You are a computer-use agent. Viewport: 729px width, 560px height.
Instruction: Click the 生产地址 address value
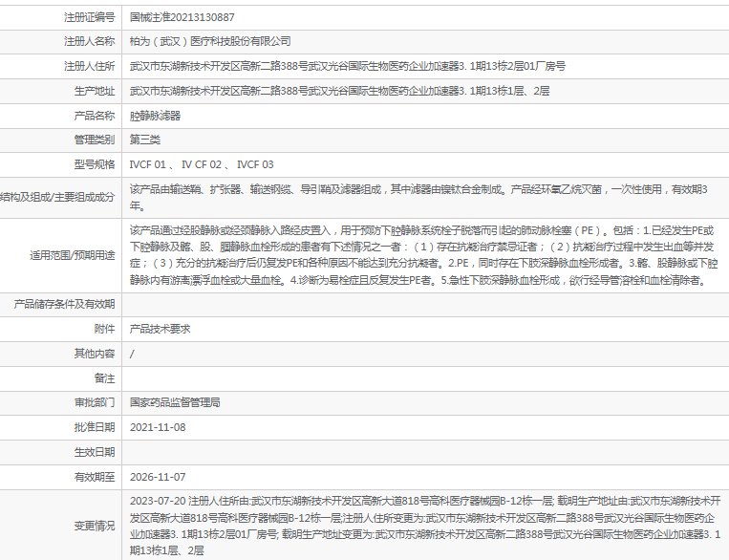339,91
